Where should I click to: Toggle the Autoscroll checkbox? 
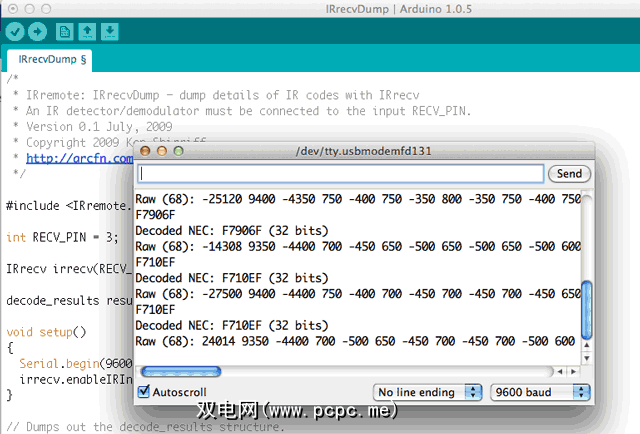pos(144,392)
